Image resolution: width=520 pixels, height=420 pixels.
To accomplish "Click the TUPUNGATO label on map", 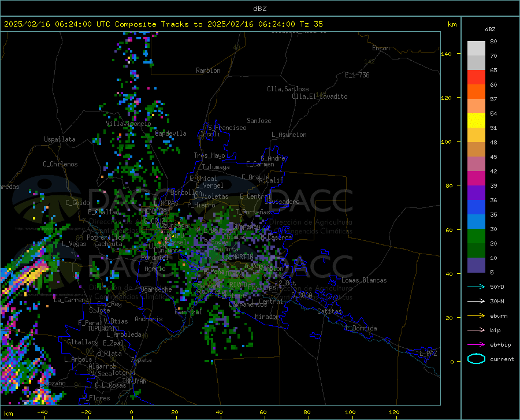I will pyautogui.click(x=103, y=329).
